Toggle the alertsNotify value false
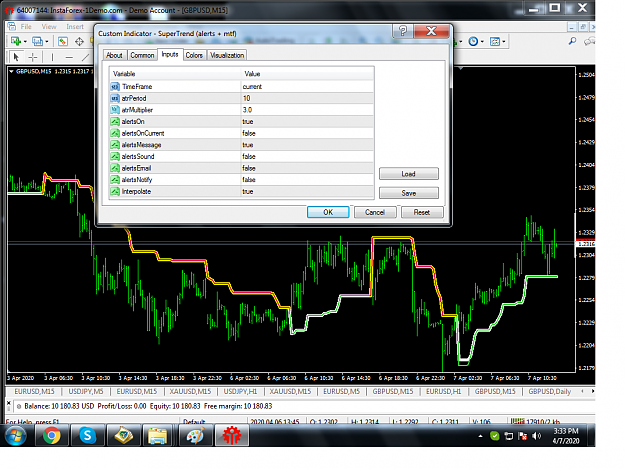Image resolution: width=625 pixels, height=469 pixels. [307, 180]
